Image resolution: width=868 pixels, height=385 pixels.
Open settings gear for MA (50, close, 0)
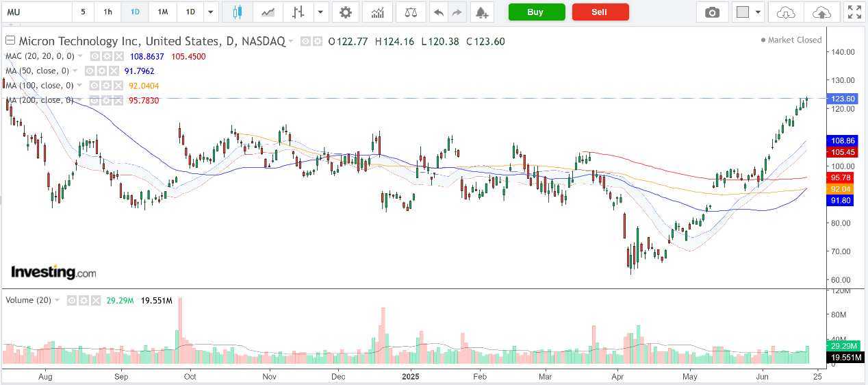point(101,71)
